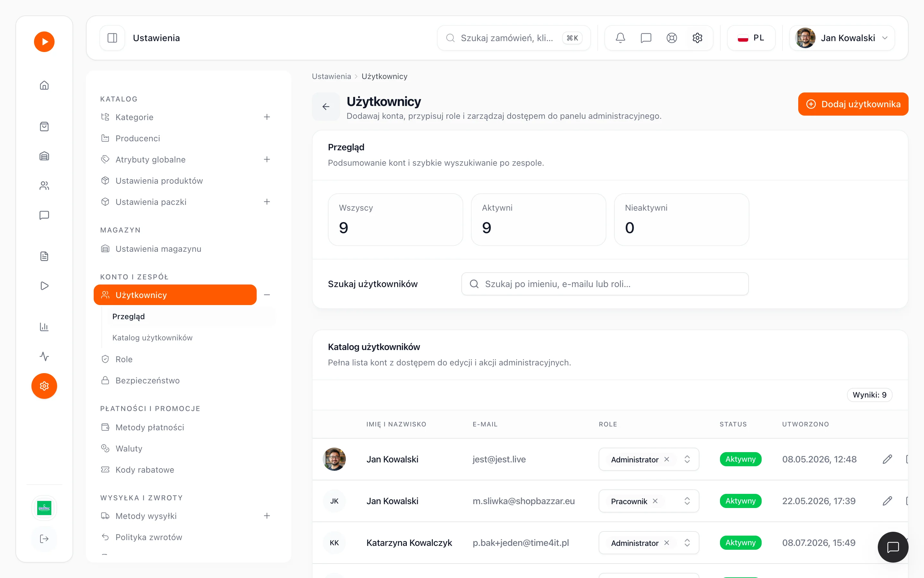Click Dodaj użytkownika button

pyautogui.click(x=853, y=104)
